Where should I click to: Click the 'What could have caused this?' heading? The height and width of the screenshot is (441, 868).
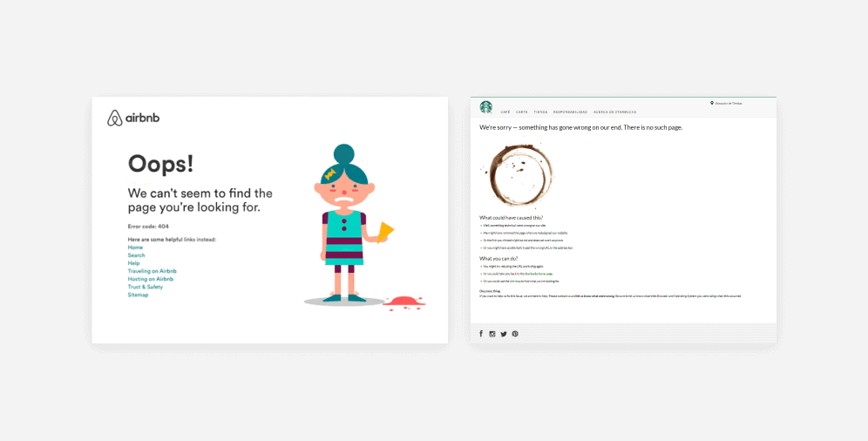[511, 218]
